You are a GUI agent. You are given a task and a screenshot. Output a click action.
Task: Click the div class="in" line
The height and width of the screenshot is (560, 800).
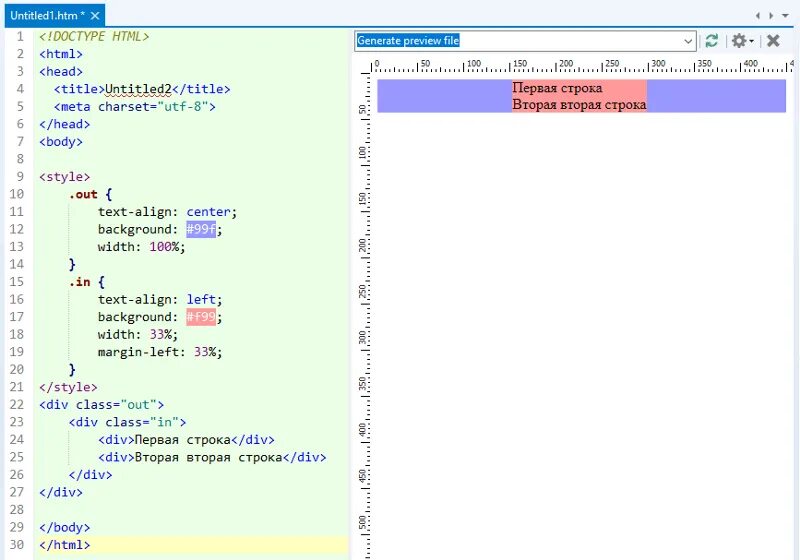click(x=128, y=422)
